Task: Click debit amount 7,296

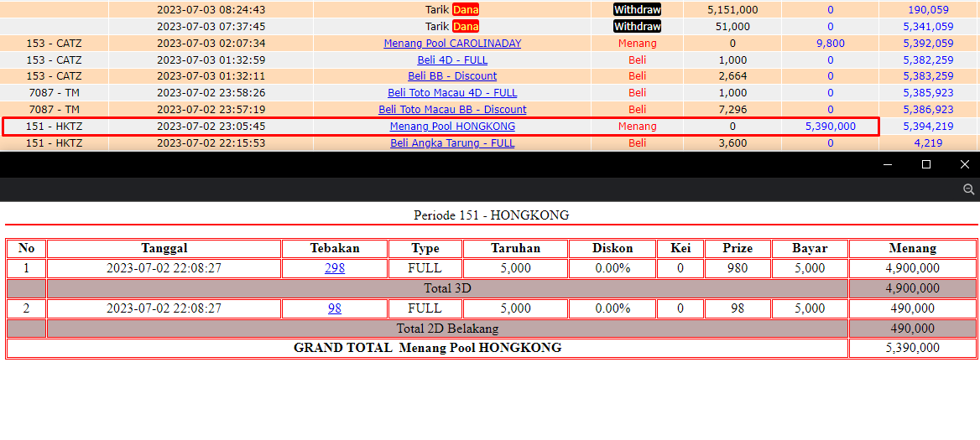Action: (732, 109)
